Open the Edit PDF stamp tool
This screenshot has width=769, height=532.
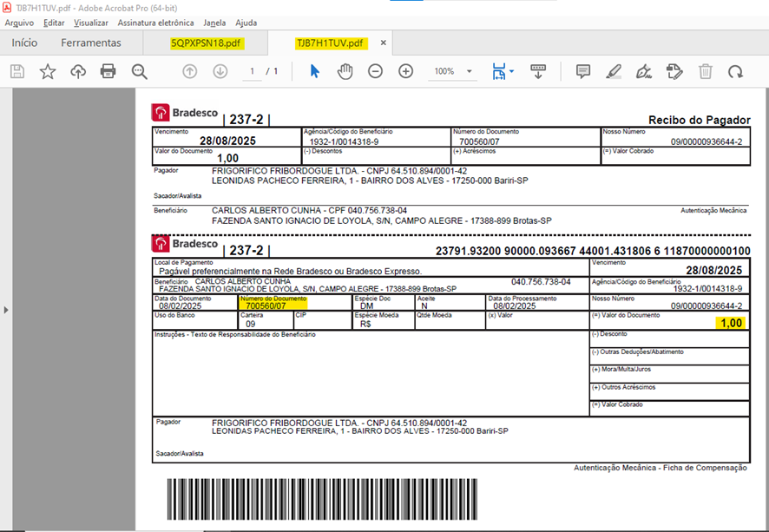pos(674,71)
